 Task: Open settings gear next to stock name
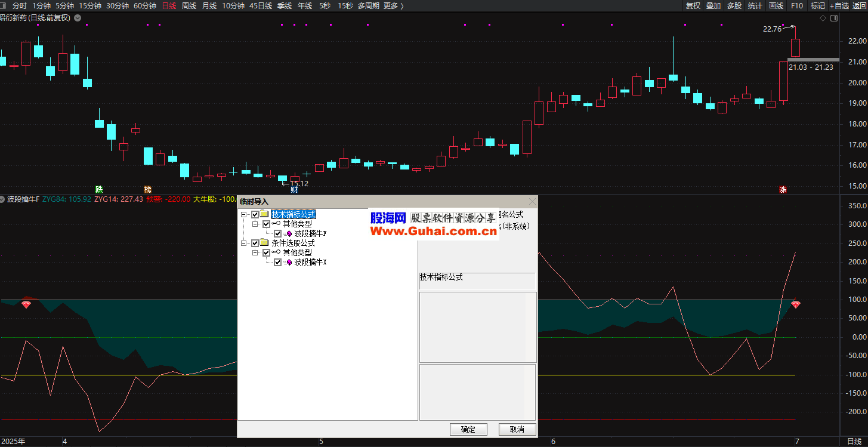click(x=76, y=18)
